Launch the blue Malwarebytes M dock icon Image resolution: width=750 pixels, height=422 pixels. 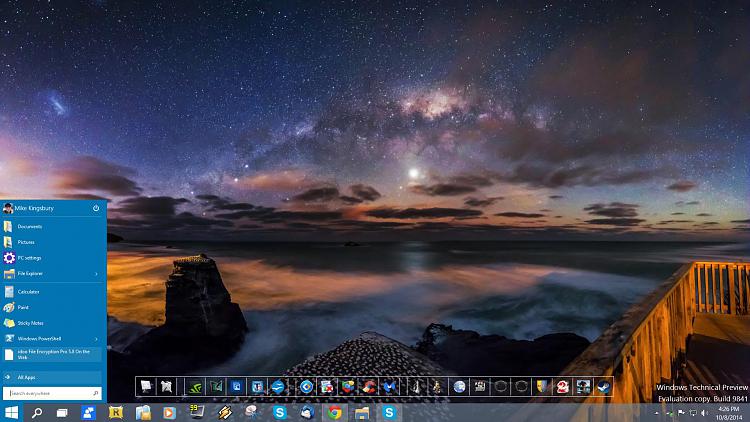390,387
